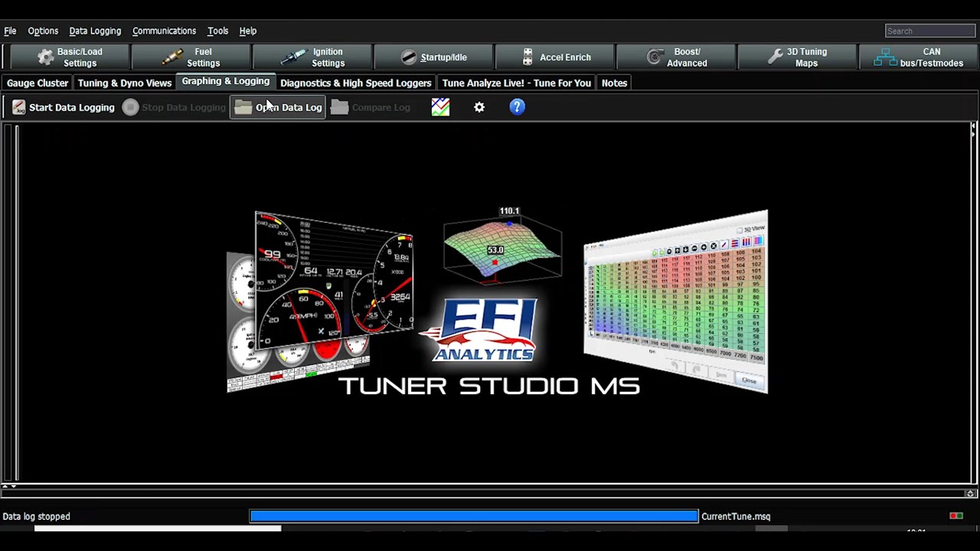Click the blue help question mark icon
980x551 pixels.
pyautogui.click(x=518, y=107)
